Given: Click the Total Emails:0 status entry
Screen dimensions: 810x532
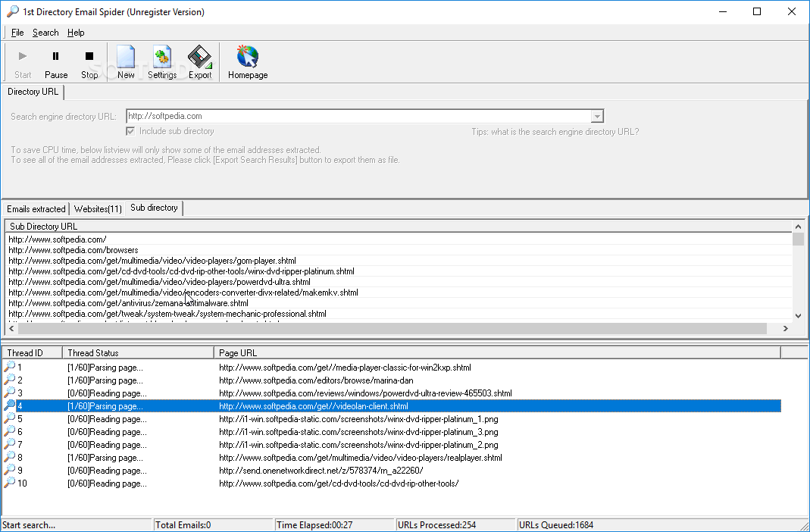Looking at the screenshot, I should [x=214, y=525].
